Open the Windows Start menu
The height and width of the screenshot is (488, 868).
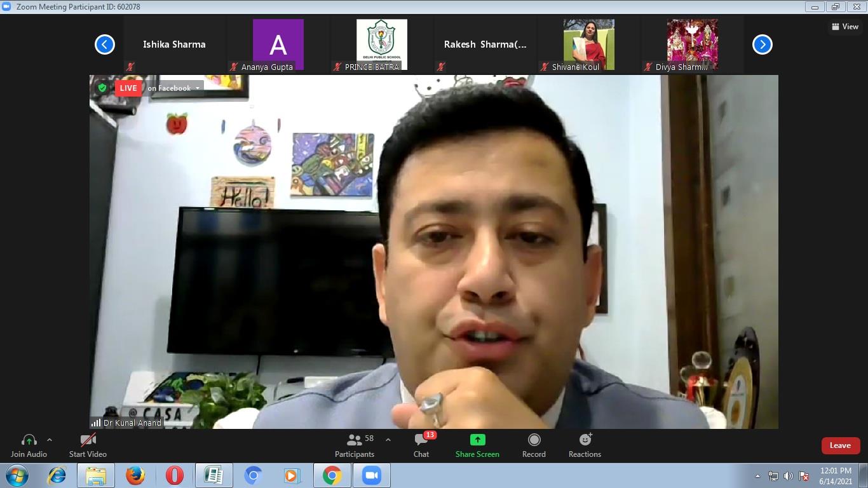pyautogui.click(x=17, y=475)
